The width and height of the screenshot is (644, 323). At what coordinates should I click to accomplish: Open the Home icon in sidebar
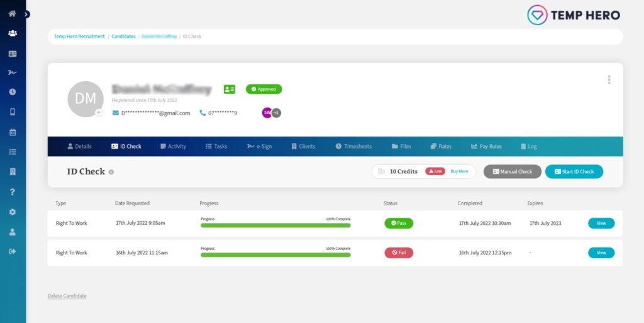pos(13,14)
